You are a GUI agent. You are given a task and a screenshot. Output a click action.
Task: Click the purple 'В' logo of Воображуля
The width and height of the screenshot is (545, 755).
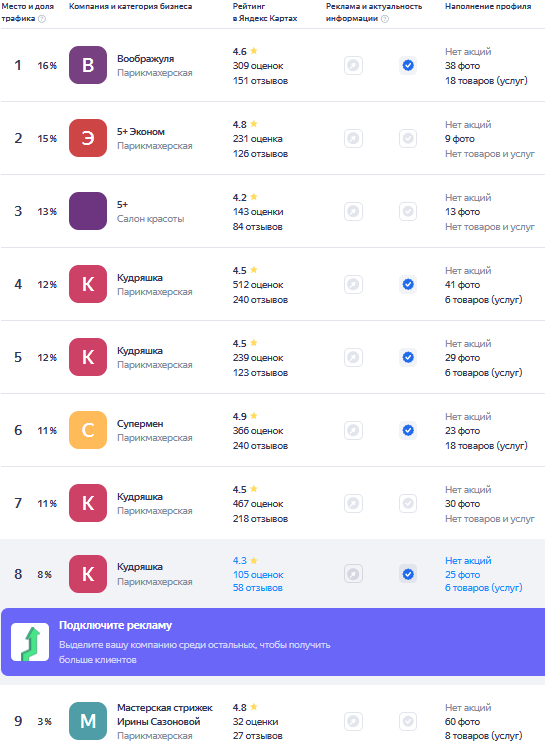click(88, 65)
